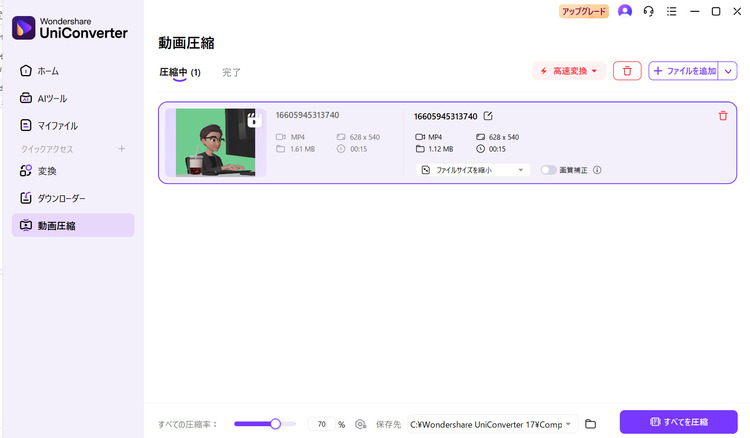Click the edit icon beside output filename
The width and height of the screenshot is (750, 438).
coord(488,116)
